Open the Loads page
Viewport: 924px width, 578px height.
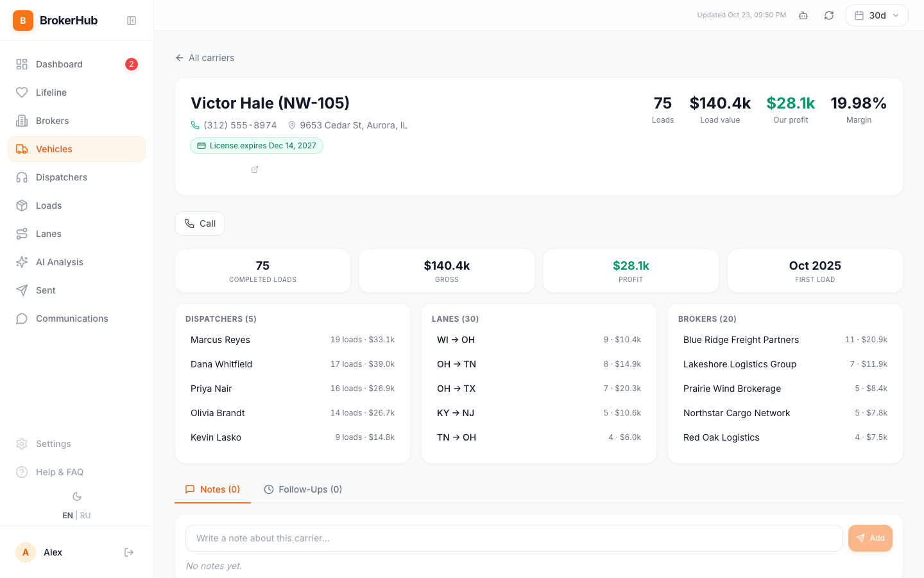click(77, 206)
